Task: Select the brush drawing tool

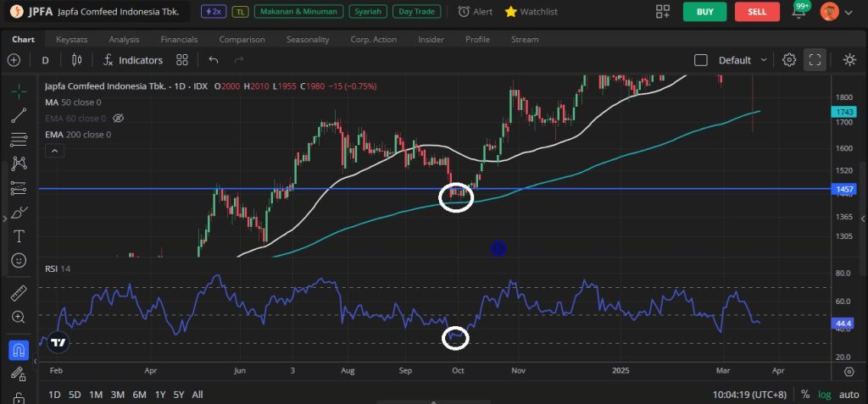Action: (x=19, y=213)
